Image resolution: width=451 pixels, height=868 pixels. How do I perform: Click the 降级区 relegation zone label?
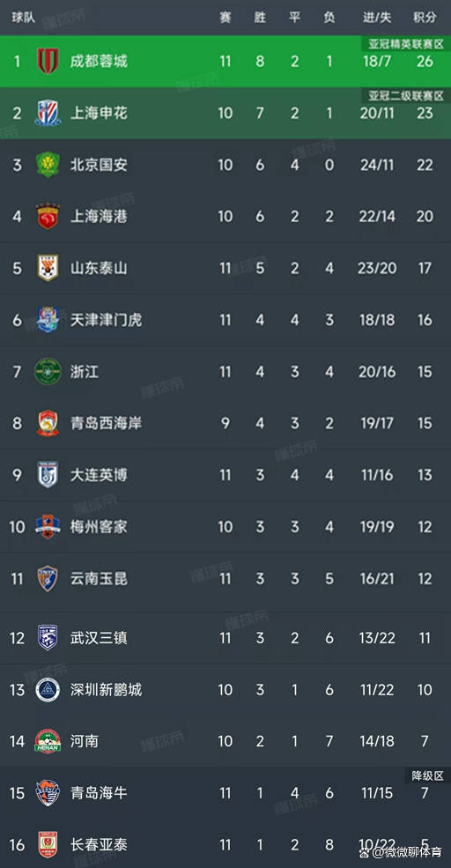click(428, 775)
